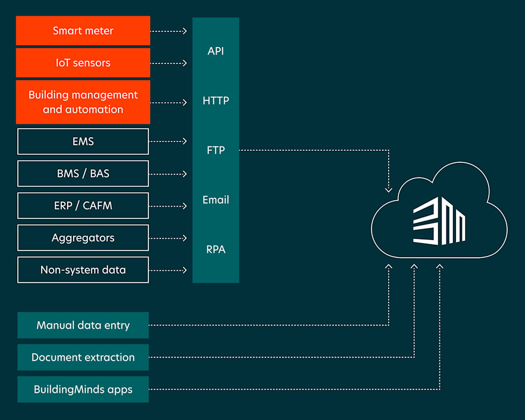Image resolution: width=525 pixels, height=420 pixels.
Task: Select the IoT sensors box
Action: [x=83, y=62]
